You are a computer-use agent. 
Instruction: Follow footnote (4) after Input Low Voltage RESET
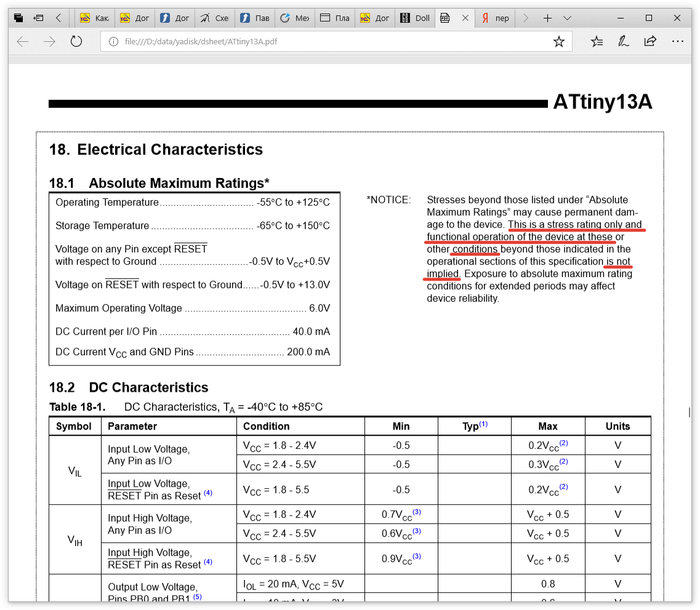(208, 492)
